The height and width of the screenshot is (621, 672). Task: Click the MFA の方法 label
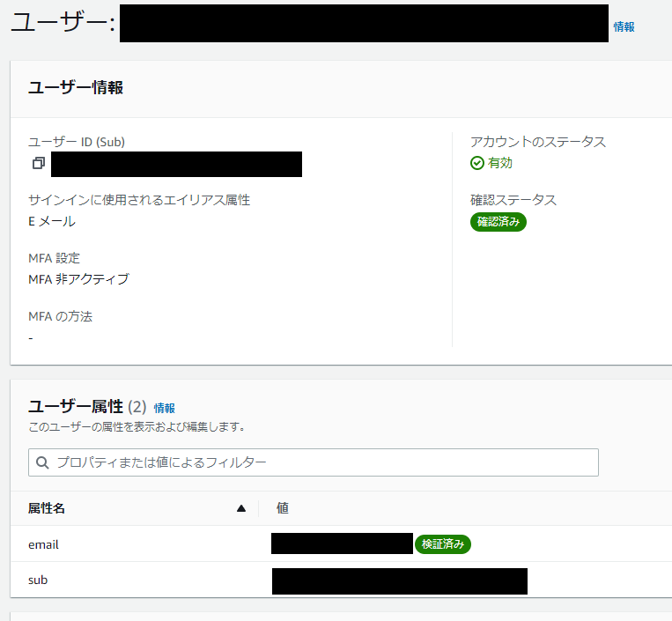(x=60, y=316)
